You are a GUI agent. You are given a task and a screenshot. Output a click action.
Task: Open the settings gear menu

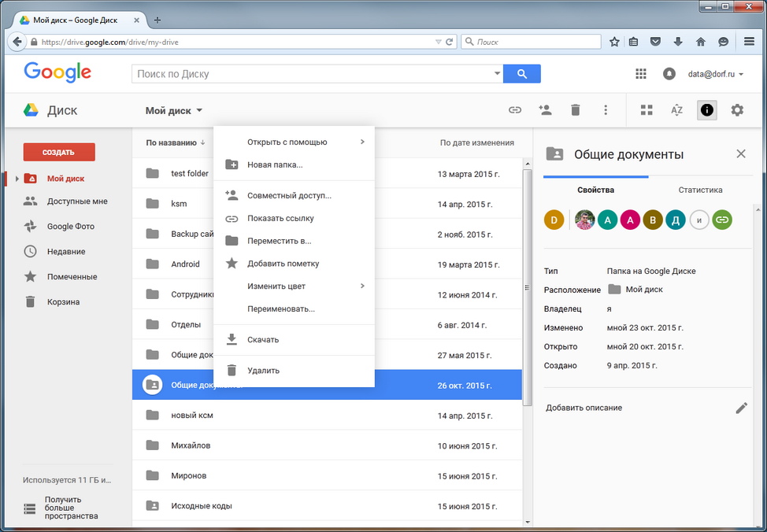pos(737,110)
